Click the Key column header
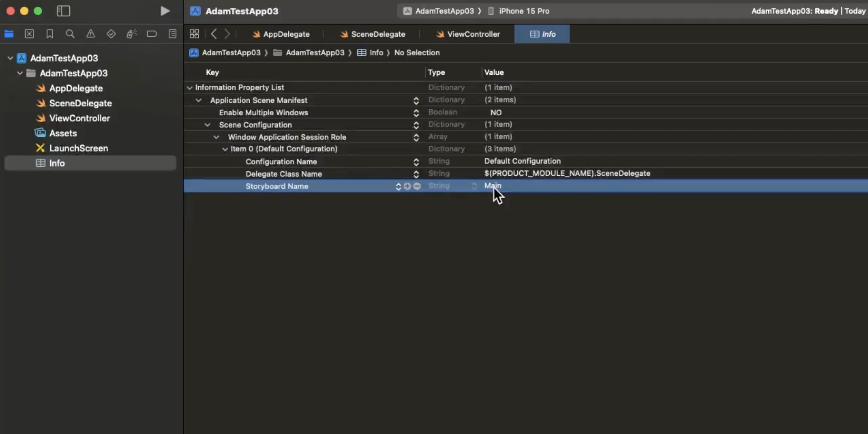 [212, 72]
